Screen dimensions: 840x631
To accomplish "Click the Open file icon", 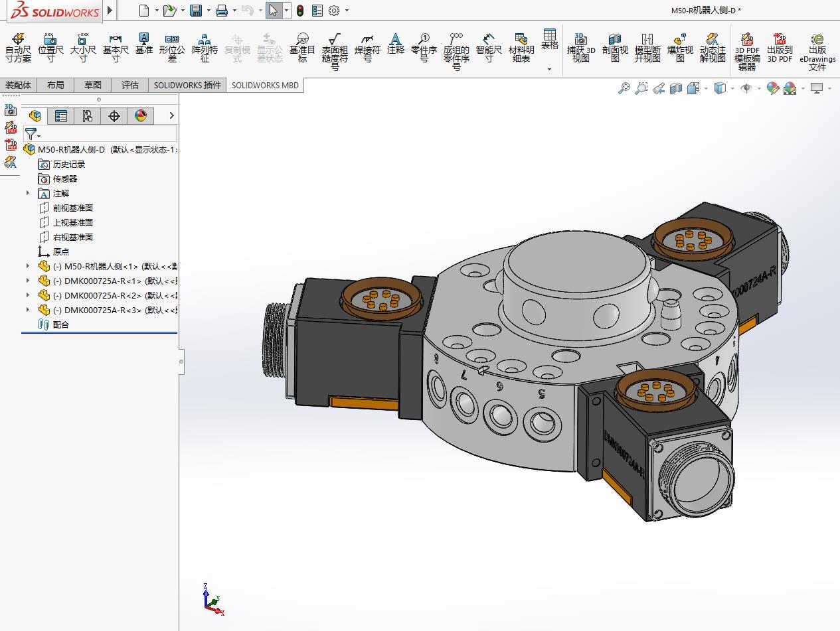I will pyautogui.click(x=170, y=10).
